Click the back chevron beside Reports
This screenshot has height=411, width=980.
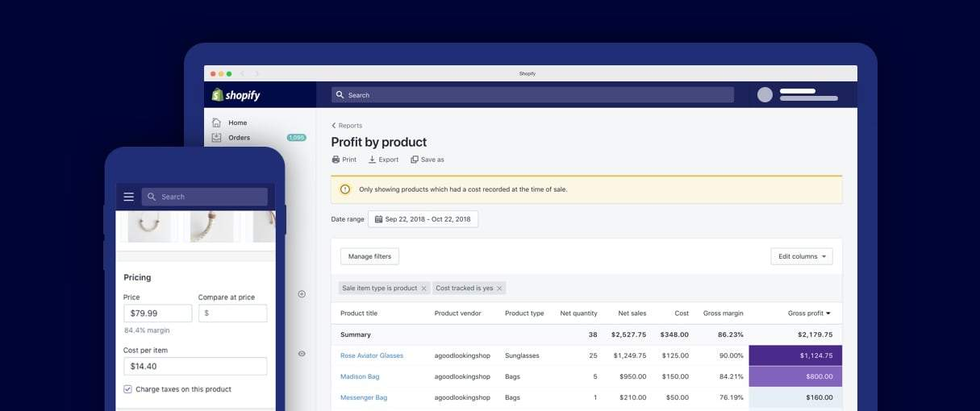click(334, 126)
